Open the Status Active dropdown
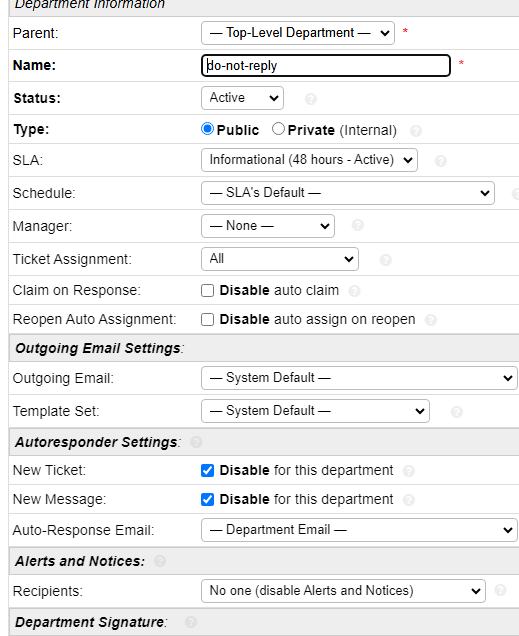 pos(242,98)
